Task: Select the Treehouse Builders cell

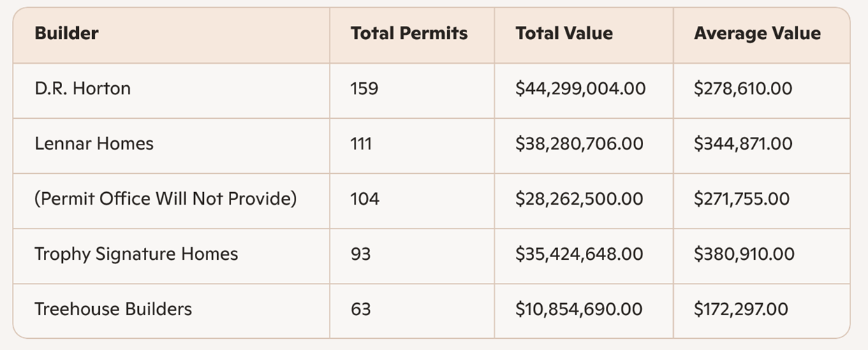Action: pyautogui.click(x=113, y=309)
